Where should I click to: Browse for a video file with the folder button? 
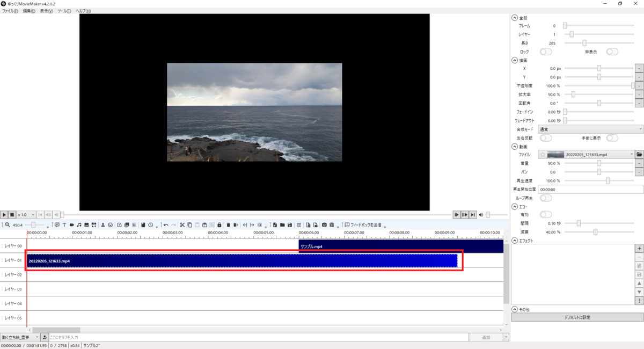639,155
